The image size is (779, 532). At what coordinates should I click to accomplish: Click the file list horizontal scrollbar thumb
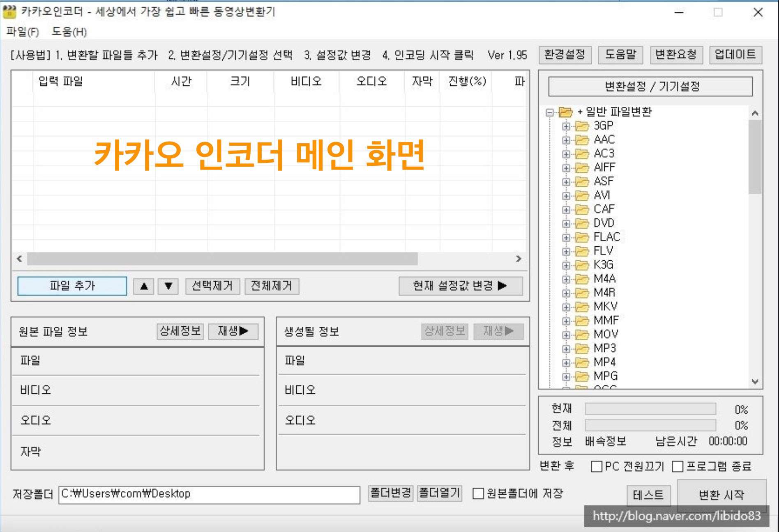click(x=222, y=259)
